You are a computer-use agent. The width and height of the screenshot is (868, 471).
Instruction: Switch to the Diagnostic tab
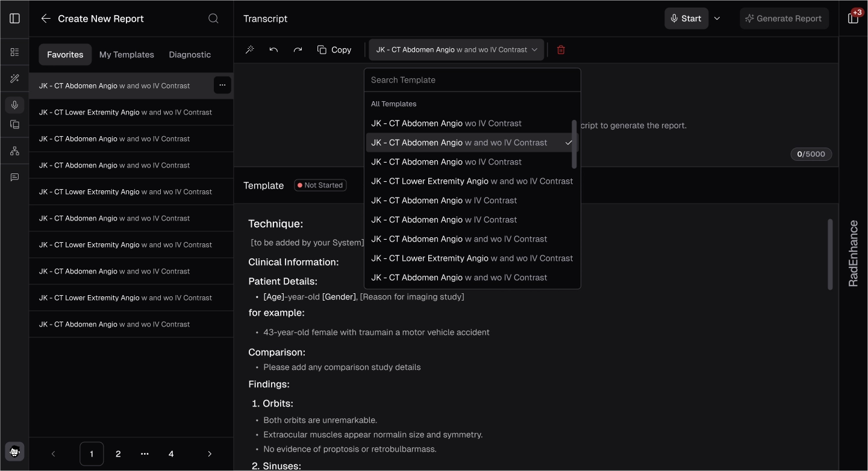tap(190, 54)
